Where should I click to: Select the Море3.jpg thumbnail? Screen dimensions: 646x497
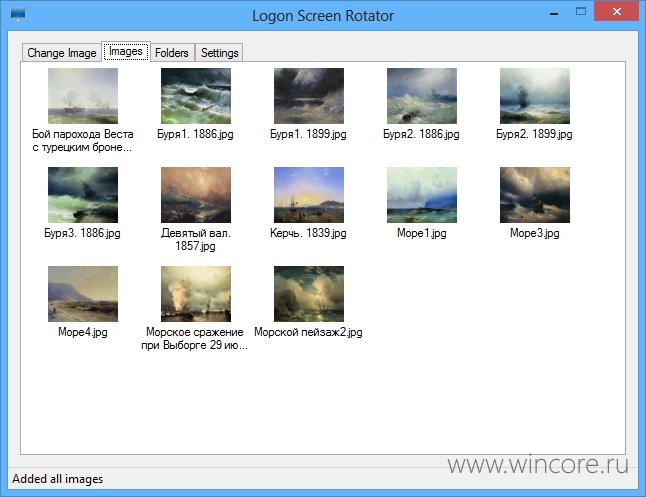pos(535,195)
